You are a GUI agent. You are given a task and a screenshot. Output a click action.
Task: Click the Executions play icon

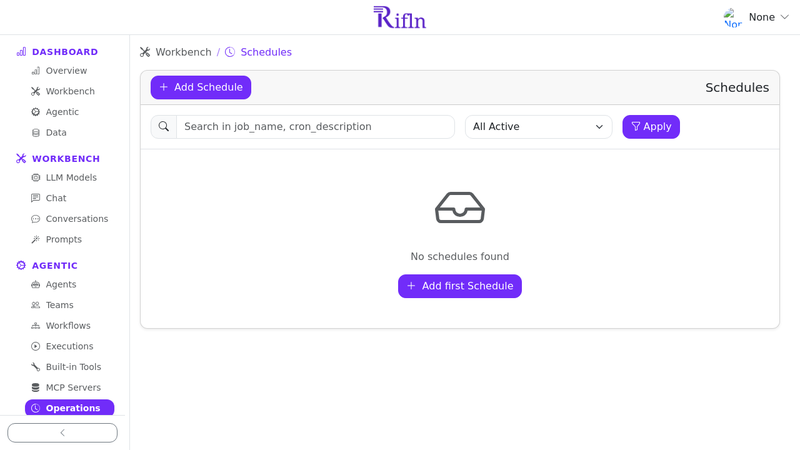tap(36, 346)
